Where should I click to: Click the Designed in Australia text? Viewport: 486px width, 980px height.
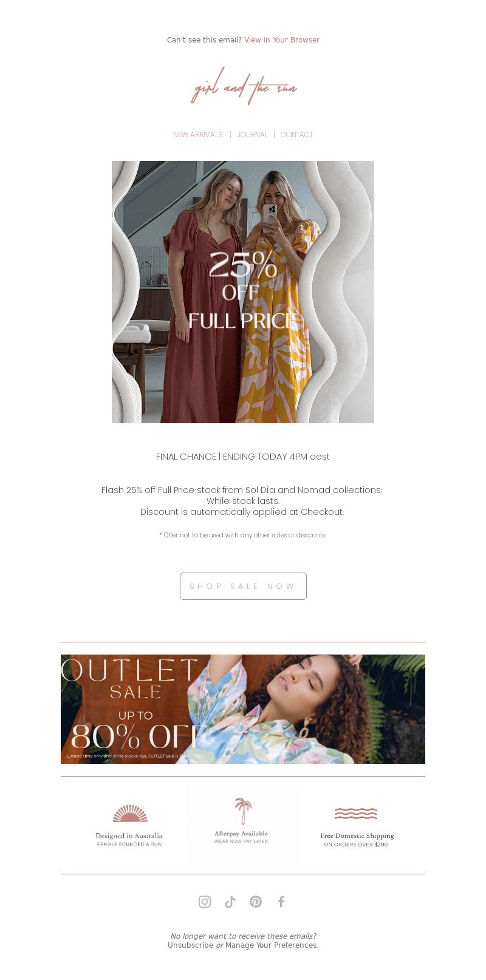point(129,836)
